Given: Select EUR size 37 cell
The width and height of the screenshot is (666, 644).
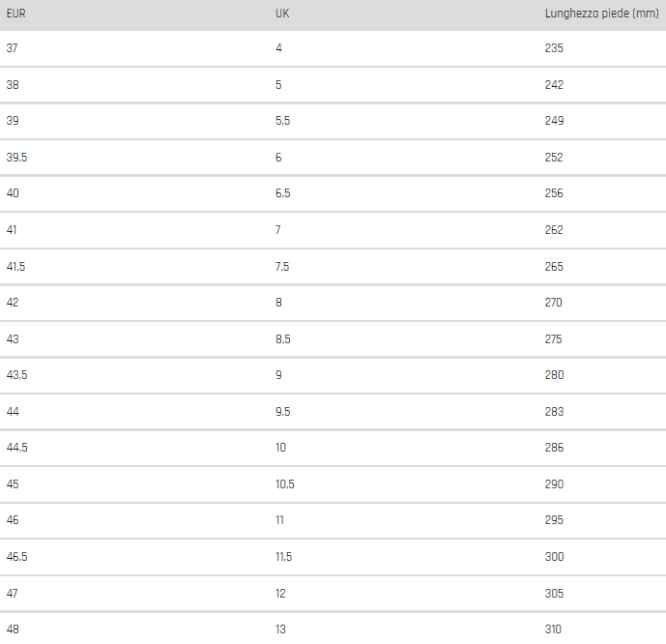Looking at the screenshot, I should tap(12, 48).
